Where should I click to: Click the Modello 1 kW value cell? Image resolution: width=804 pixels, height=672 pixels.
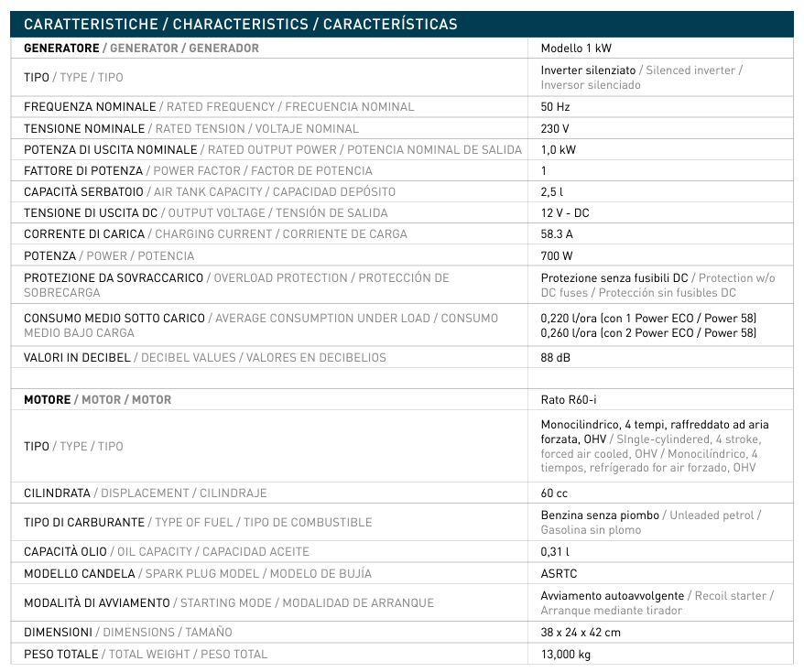tap(576, 49)
